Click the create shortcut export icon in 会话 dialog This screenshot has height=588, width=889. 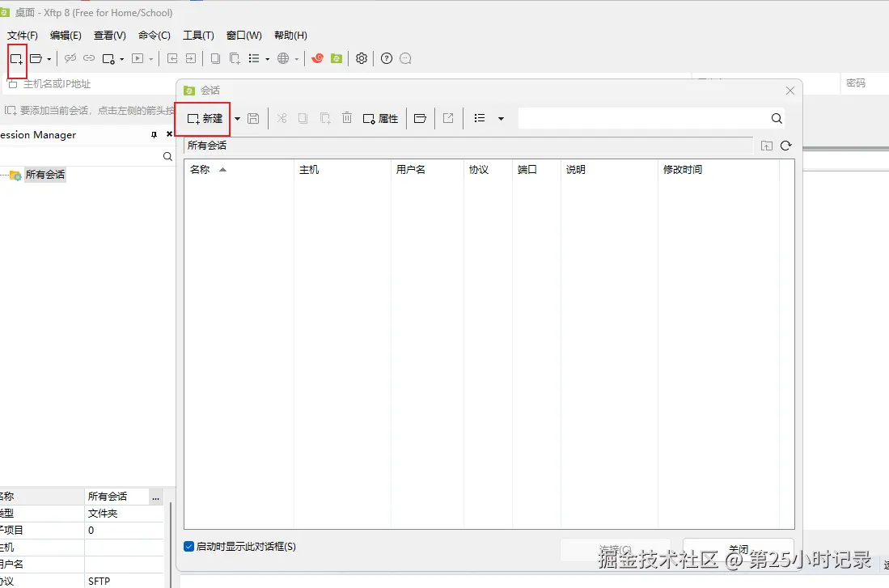[x=448, y=118]
